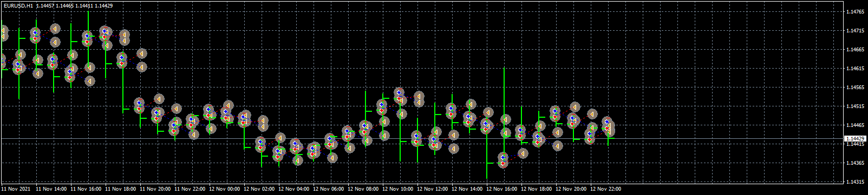
Task: Click the 11 Nov 18:00 time label
Action: point(121,190)
